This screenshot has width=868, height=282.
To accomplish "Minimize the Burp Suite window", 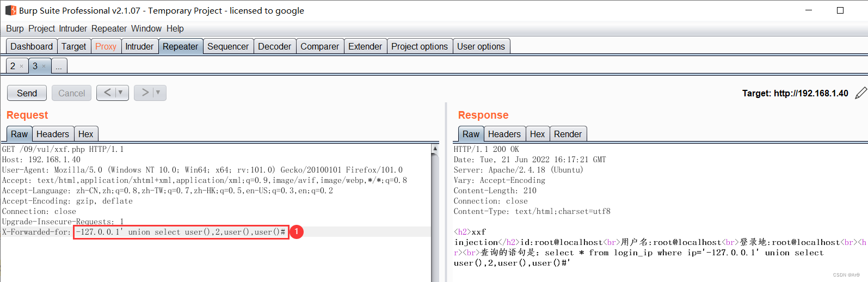I will [x=809, y=10].
